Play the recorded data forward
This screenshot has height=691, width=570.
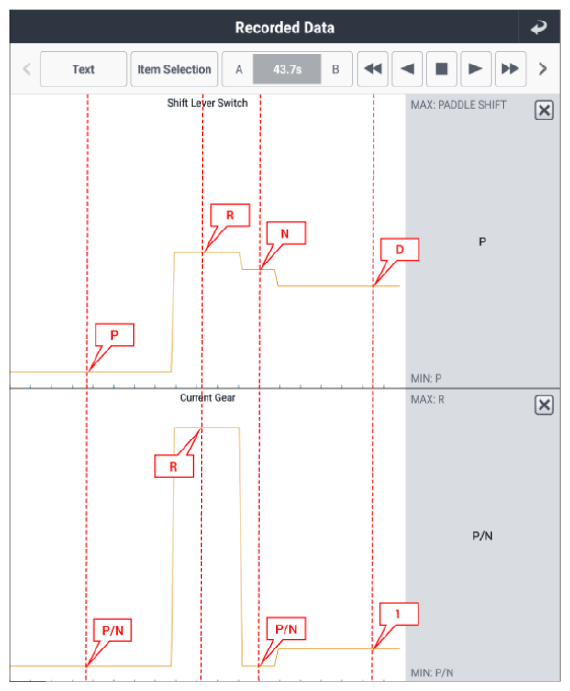[476, 69]
